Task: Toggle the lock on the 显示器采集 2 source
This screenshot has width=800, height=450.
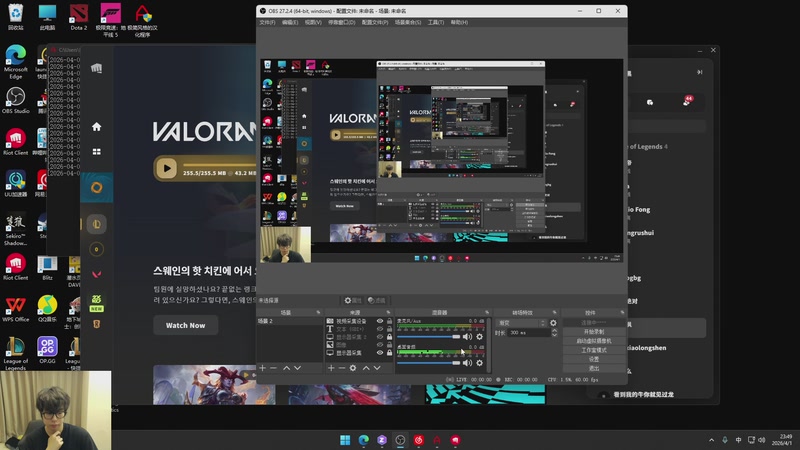Action: pos(389,337)
